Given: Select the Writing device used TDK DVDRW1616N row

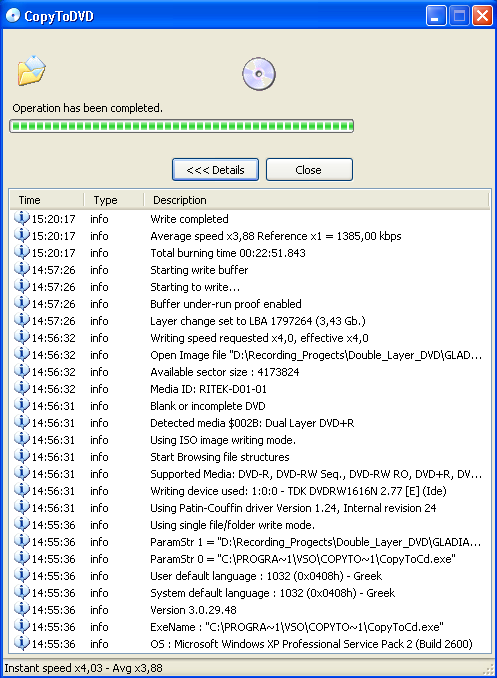Looking at the screenshot, I should pos(250,491).
